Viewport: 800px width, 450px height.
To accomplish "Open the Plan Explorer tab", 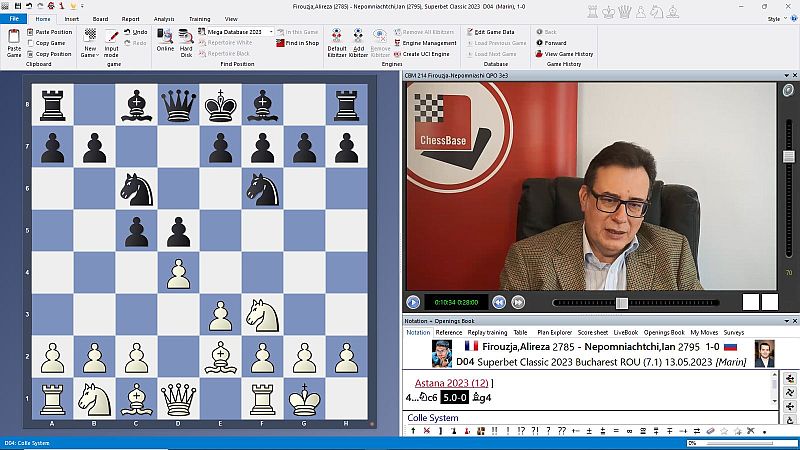I will (x=553, y=332).
